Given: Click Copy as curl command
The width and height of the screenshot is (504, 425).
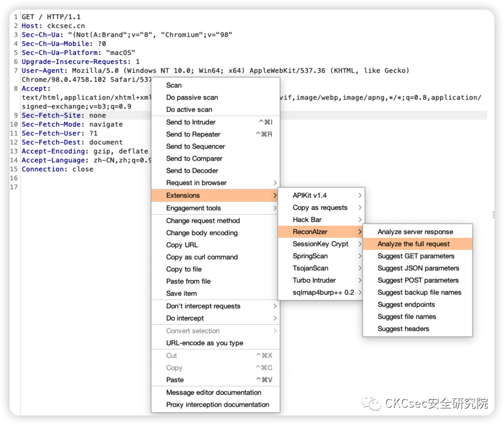Looking at the screenshot, I should pos(202,257).
